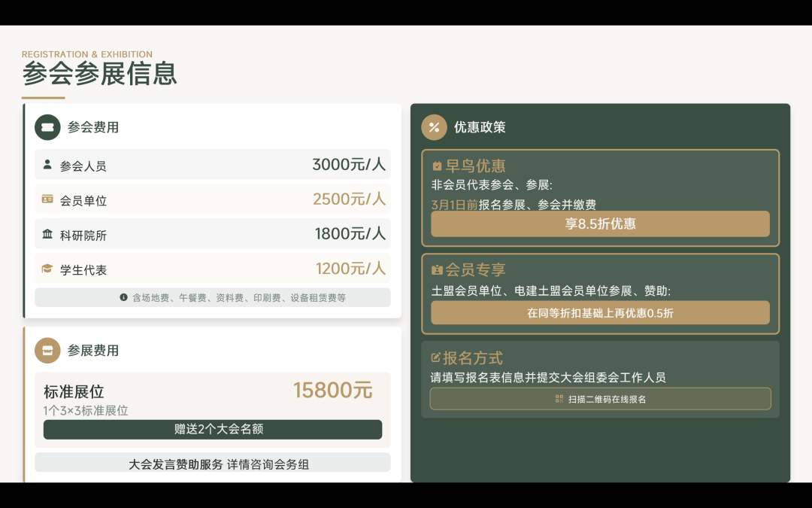Click 扫描二维码在线报名 to register online
Screen dimensions: 812x508
[x=599, y=398]
